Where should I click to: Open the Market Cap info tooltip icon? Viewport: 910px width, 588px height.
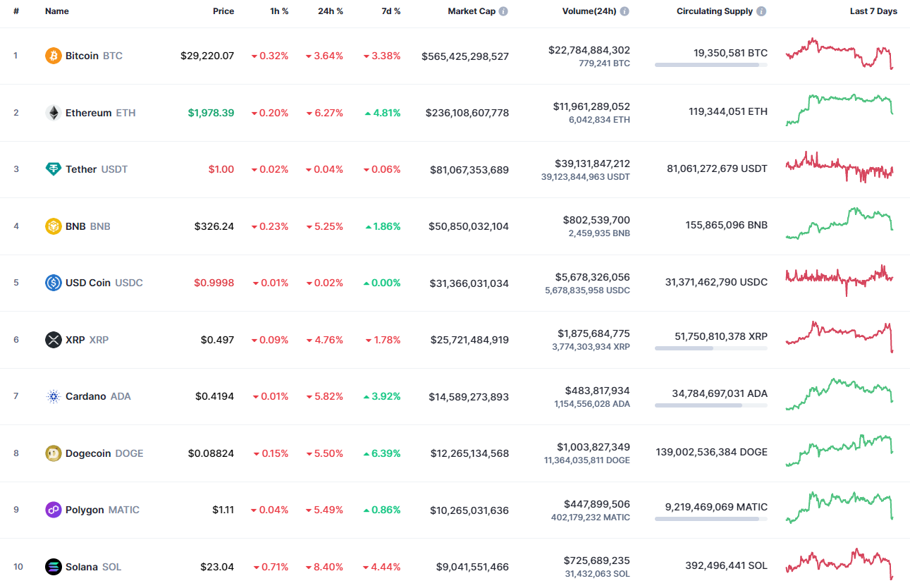point(505,11)
